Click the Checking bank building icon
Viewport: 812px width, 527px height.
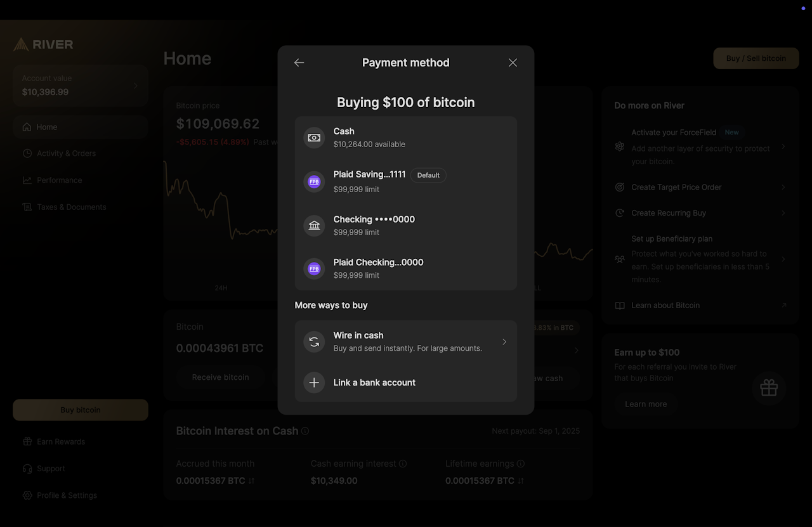[x=314, y=226]
